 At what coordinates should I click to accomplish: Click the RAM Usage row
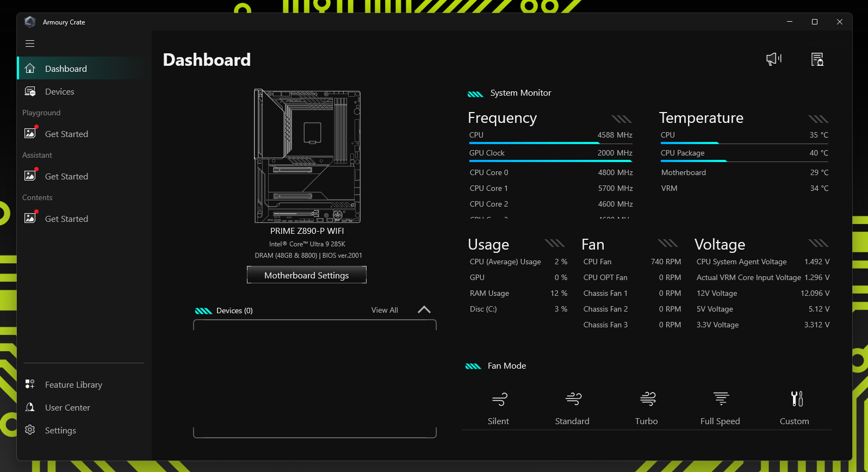[x=518, y=293]
